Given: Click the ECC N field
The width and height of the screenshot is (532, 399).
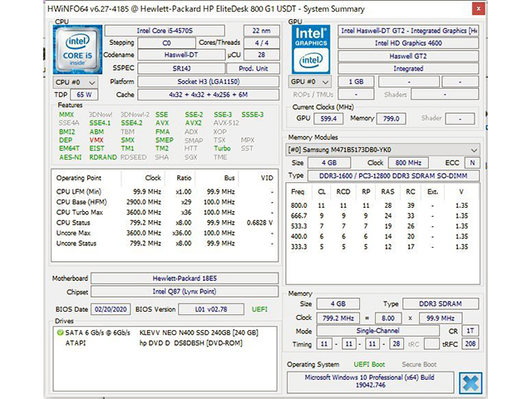Looking at the screenshot, I should pyautogui.click(x=472, y=163).
